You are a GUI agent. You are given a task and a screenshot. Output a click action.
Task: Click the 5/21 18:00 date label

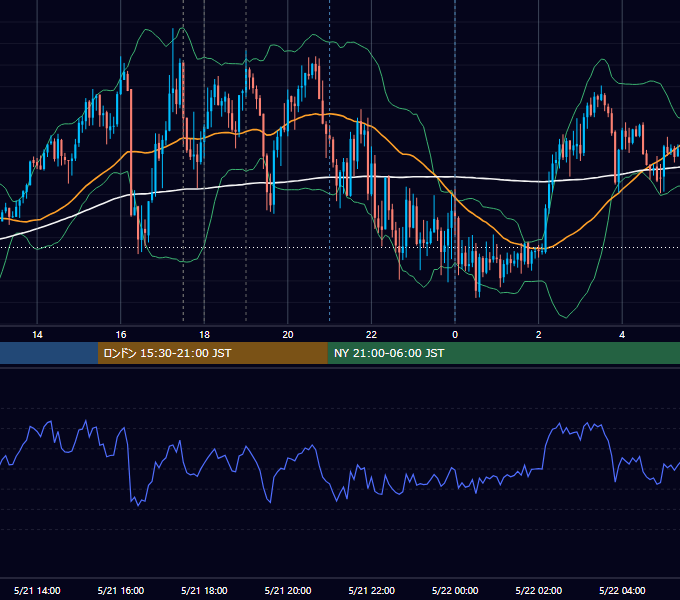tap(204, 590)
